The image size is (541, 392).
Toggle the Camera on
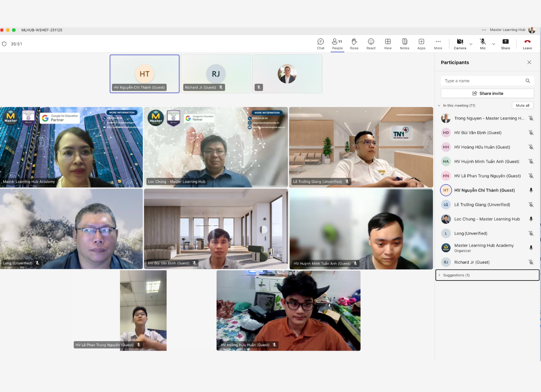pyautogui.click(x=460, y=44)
